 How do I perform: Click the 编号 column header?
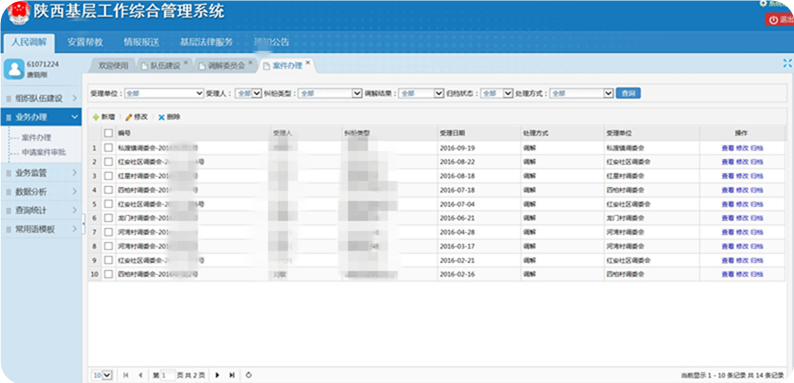coord(193,133)
